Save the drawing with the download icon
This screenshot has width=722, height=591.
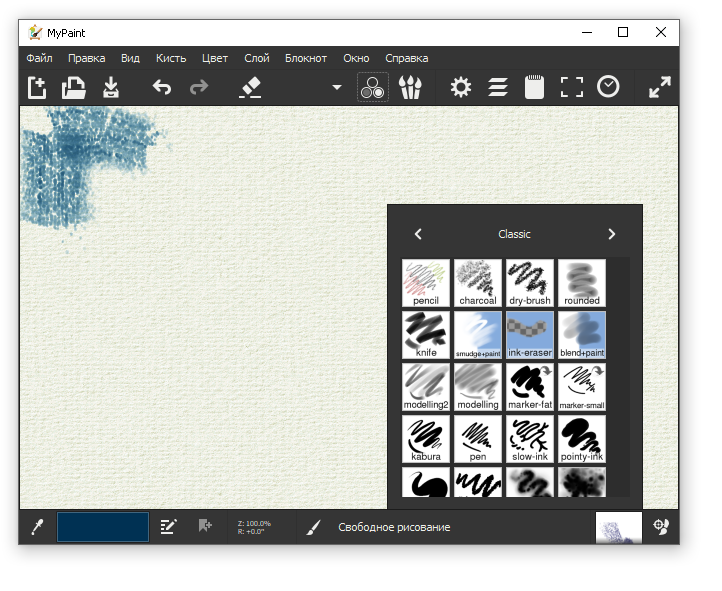[111, 87]
